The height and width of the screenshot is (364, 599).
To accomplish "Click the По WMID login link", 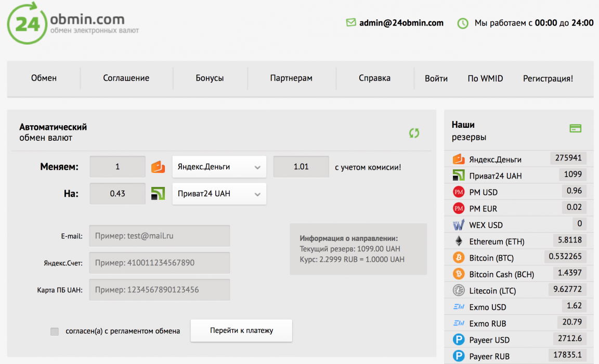I will 485,78.
